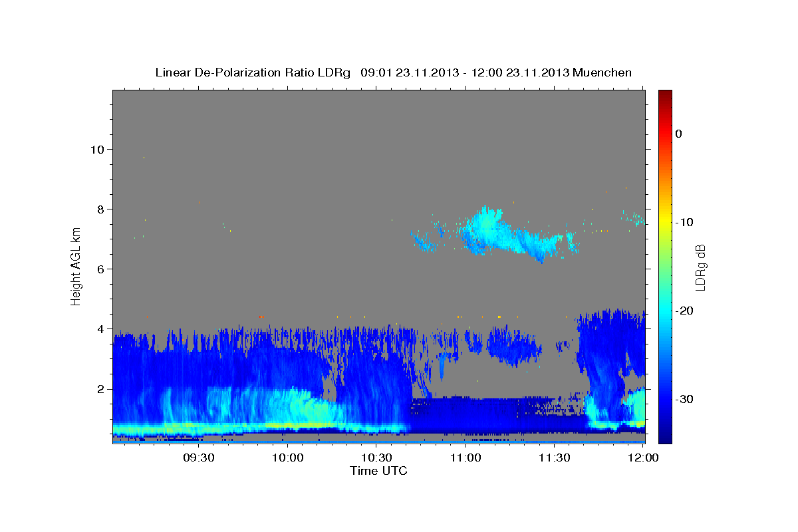This screenshot has width=798, height=532.
Task: Click the height tick label 8
Action: tap(102, 209)
